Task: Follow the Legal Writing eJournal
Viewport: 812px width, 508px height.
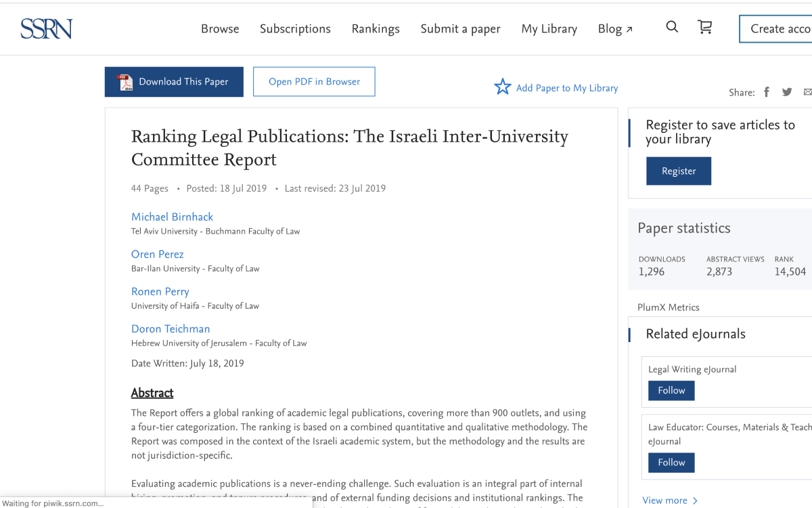Action: 671,391
